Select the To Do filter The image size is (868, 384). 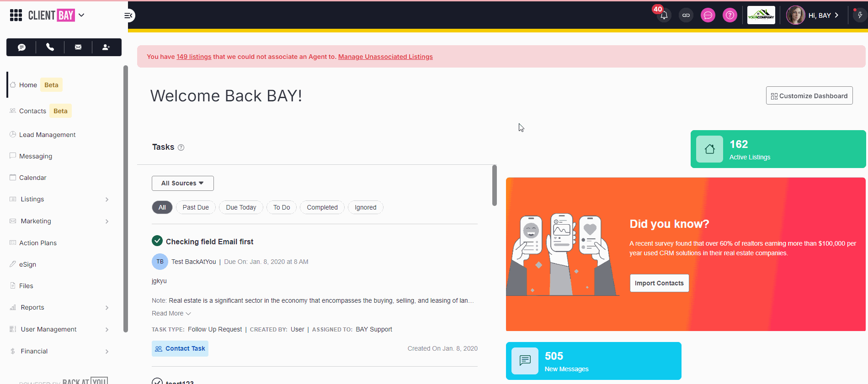point(282,207)
